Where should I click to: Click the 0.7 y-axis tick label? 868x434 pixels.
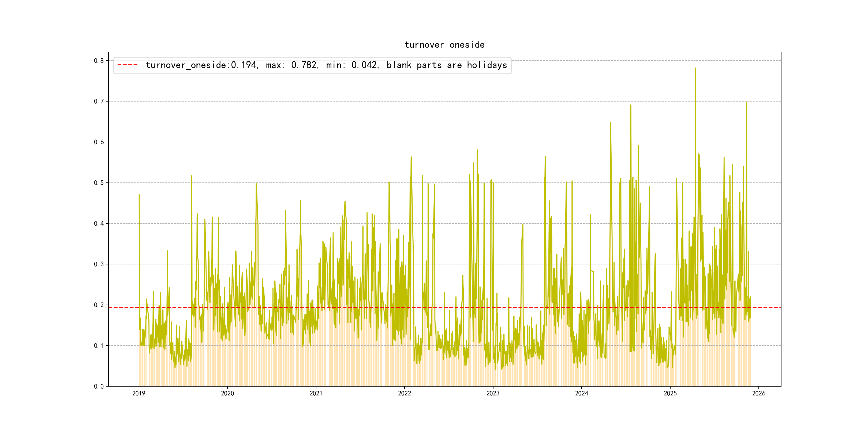(x=99, y=102)
